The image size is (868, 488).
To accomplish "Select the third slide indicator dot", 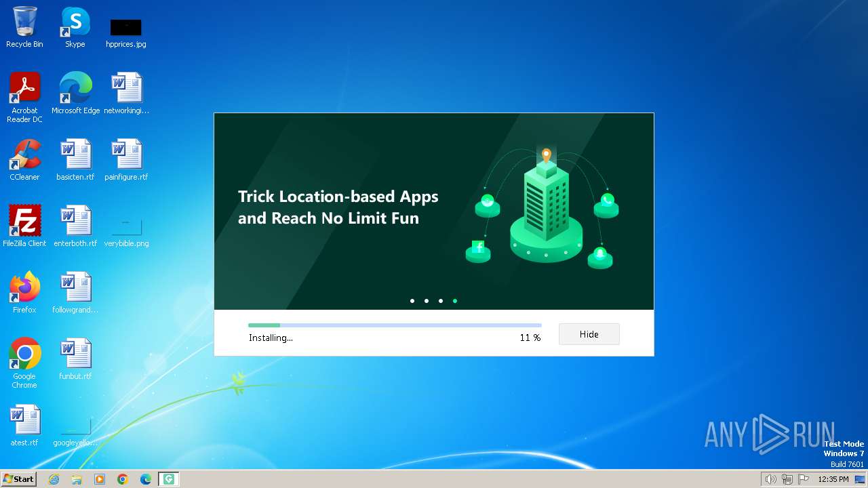I will pos(441,301).
